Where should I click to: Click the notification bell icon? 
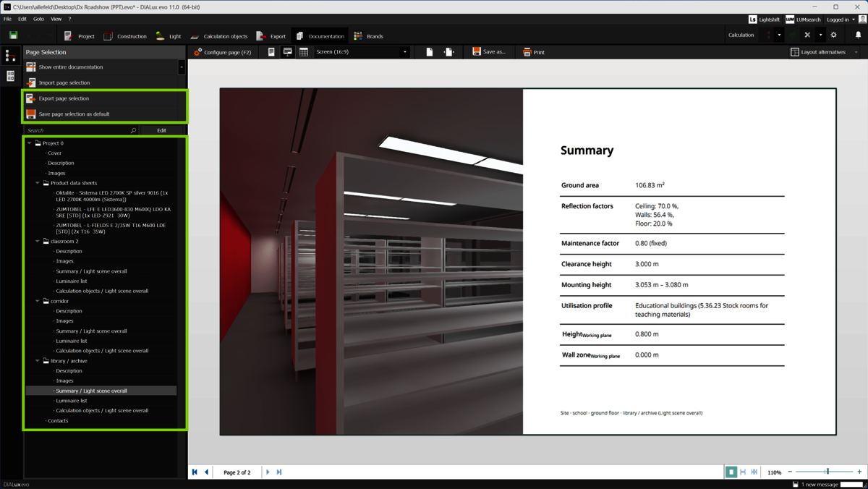(x=859, y=34)
